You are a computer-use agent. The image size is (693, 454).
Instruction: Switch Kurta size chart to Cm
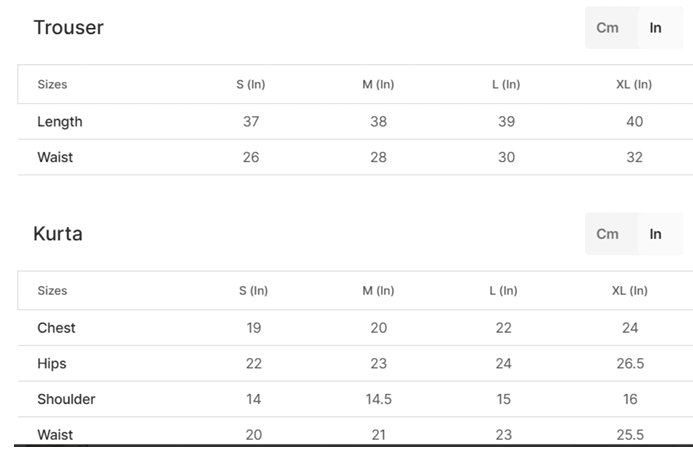pos(607,234)
